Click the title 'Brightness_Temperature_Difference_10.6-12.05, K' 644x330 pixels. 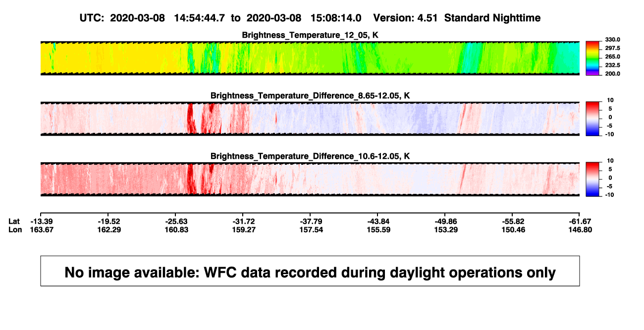click(310, 156)
